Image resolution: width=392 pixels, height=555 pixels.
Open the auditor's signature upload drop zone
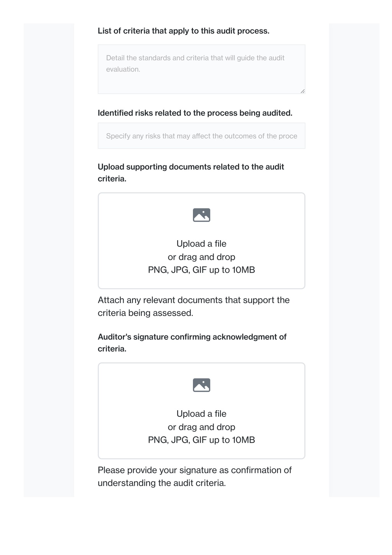click(201, 411)
